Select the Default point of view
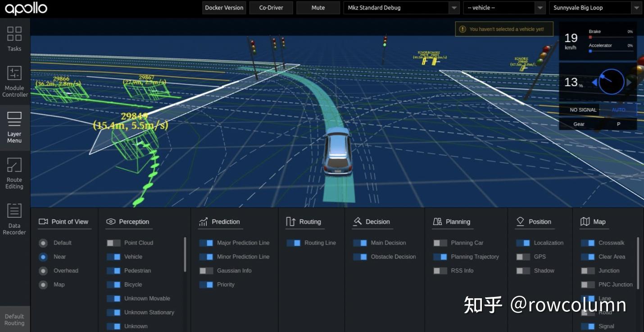 pos(43,243)
